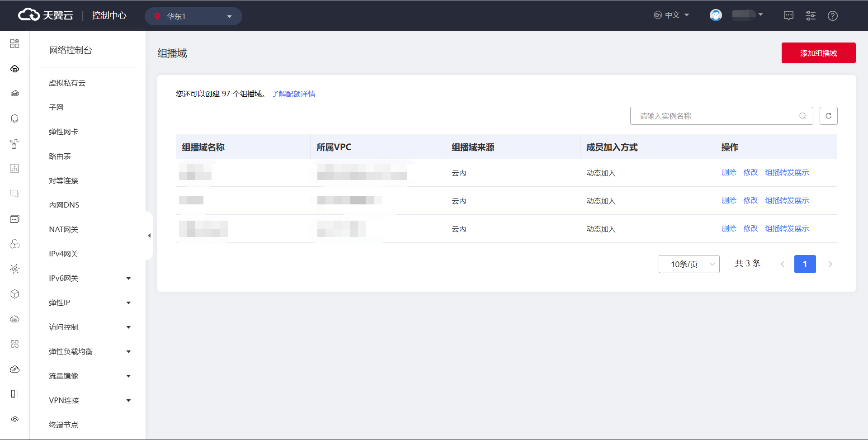Screen dimensions: 868x440
Task: Go to 虚拟私有云 in the sidebar
Action: (x=67, y=83)
